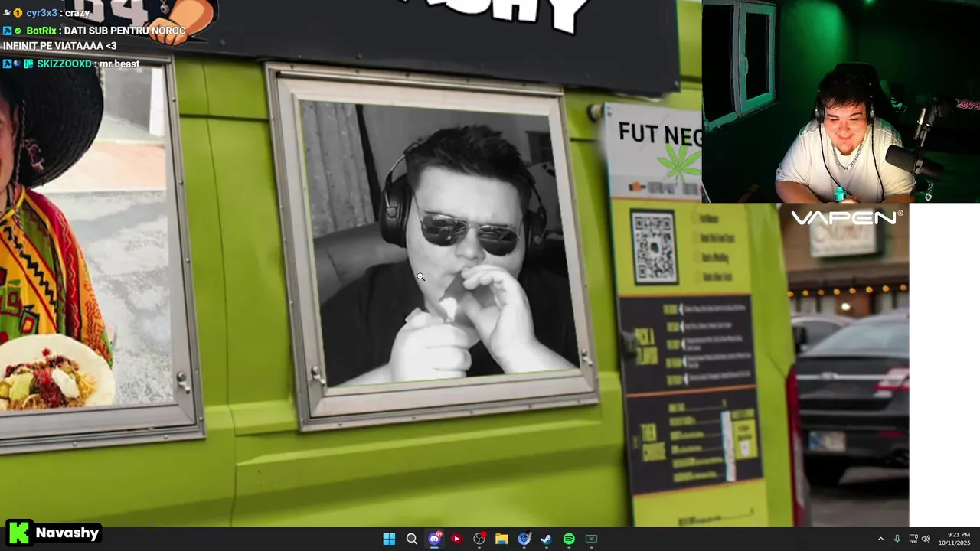
Task: Click the 'crazy' chat message
Action: [77, 12]
